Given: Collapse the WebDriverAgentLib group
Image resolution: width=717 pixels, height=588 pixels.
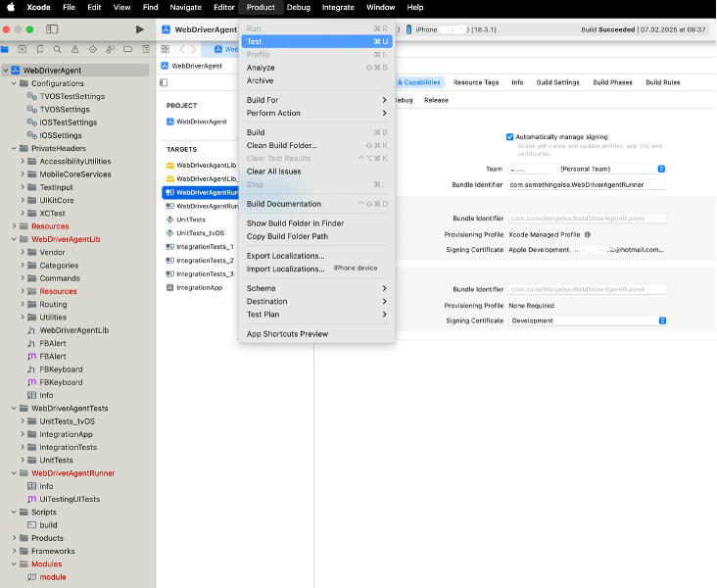Looking at the screenshot, I should click(14, 239).
